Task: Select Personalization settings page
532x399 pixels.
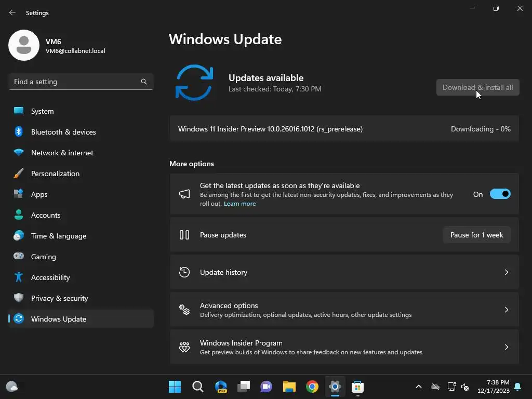Action: [x=81, y=173]
